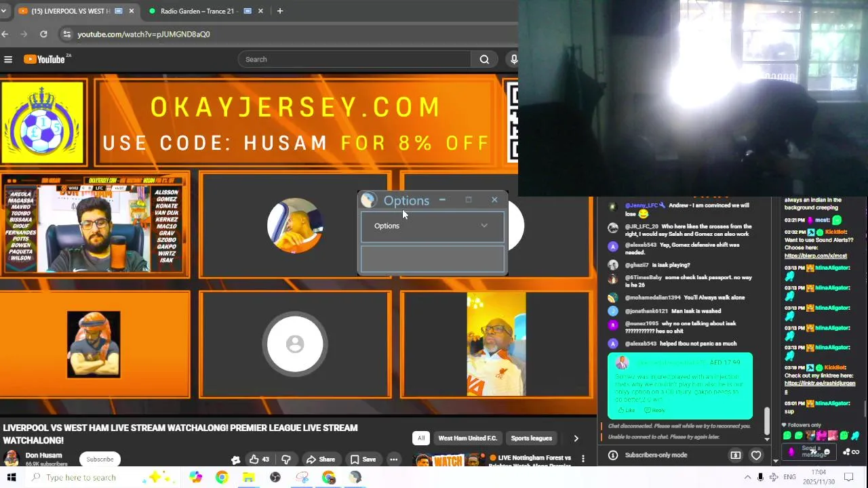Screen dimensions: 868x488
Task: Reload the YouTube page
Action: 43,34
